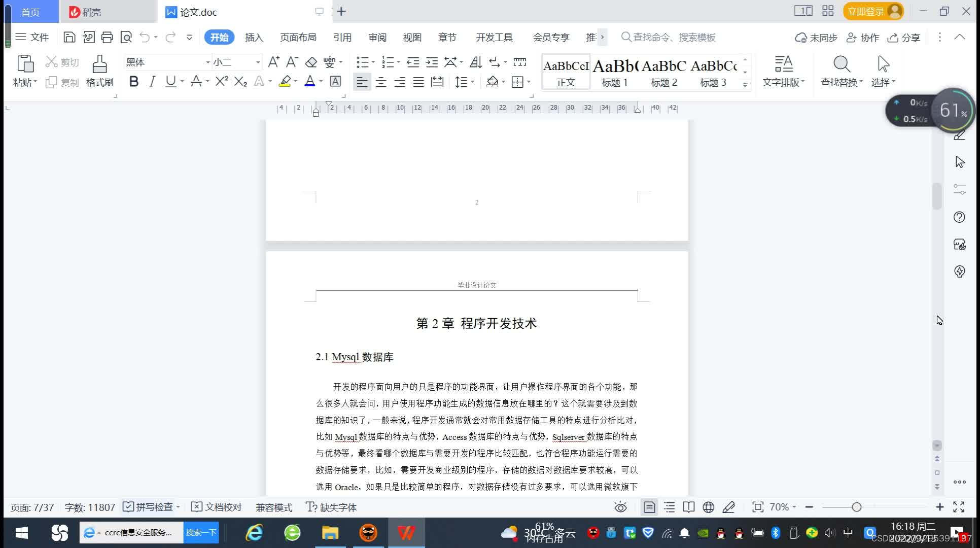Screen dimensions: 980x548
Task: Click the command search box
Action: pos(669,37)
